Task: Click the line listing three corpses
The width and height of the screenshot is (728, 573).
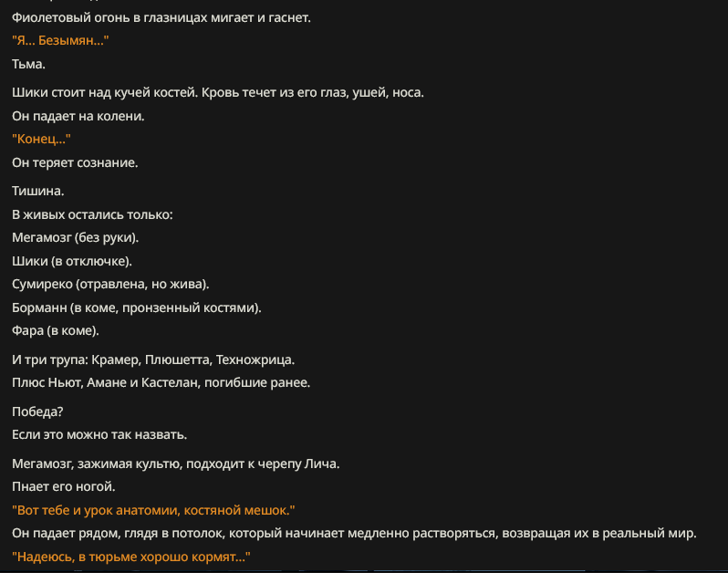Action: [153, 359]
